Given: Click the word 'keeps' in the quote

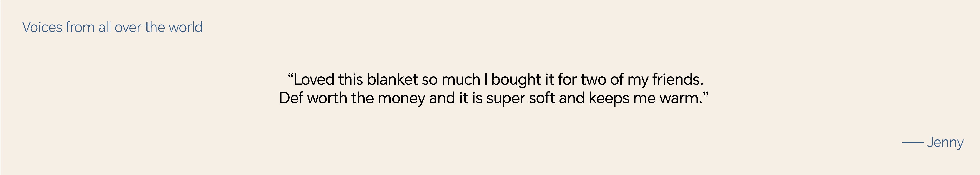Looking at the screenshot, I should [609, 98].
